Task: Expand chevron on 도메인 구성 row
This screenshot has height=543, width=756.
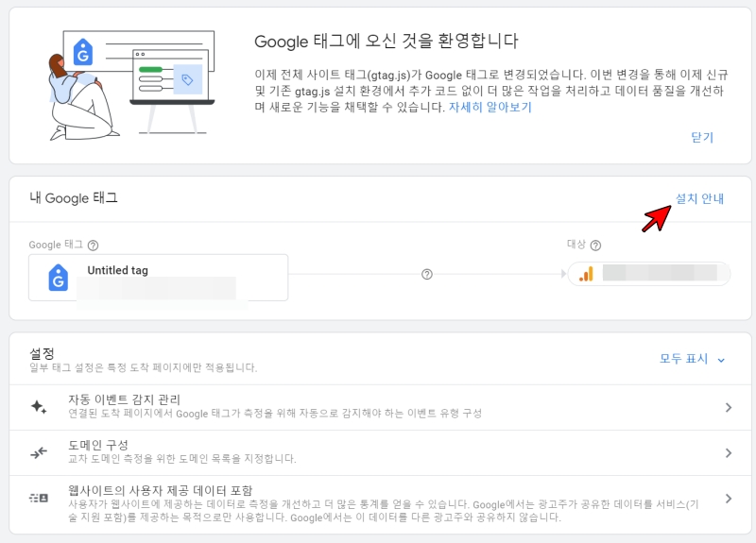Action: tap(729, 453)
